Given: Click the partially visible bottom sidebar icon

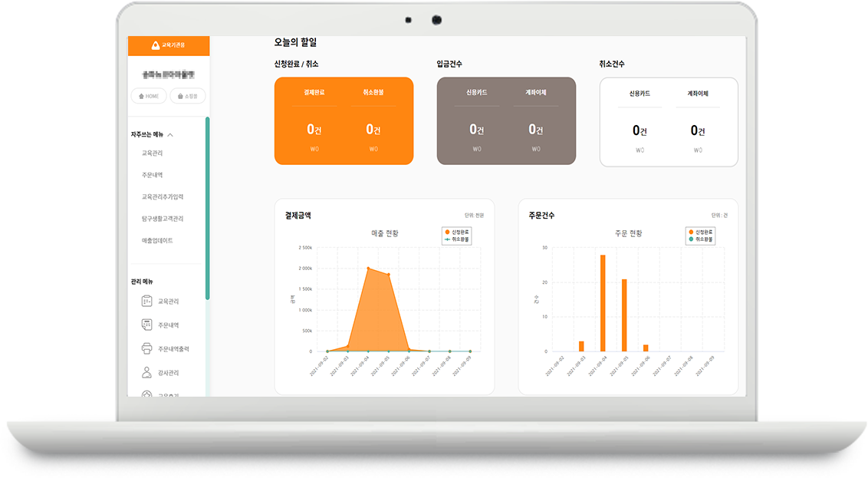Looking at the screenshot, I should pos(146,394).
